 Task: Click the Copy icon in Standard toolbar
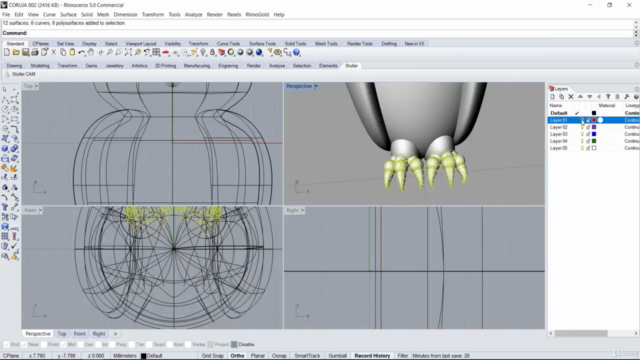pos(63,52)
